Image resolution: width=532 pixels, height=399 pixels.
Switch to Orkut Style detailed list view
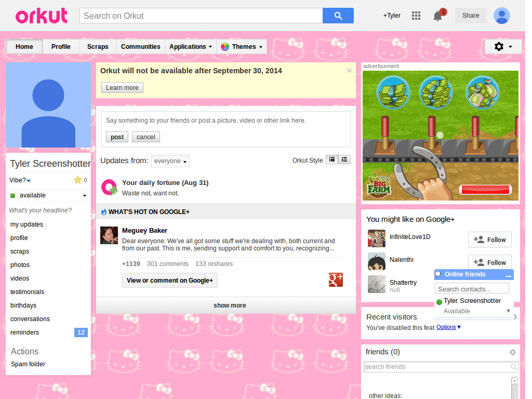[x=344, y=159]
